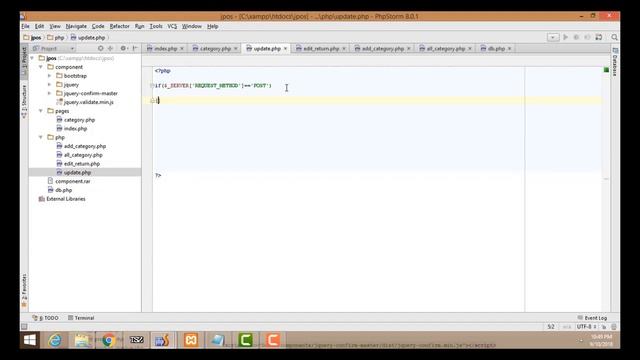The width and height of the screenshot is (640, 360).
Task: Close the update.php tab
Action: pyautogui.click(x=285, y=49)
